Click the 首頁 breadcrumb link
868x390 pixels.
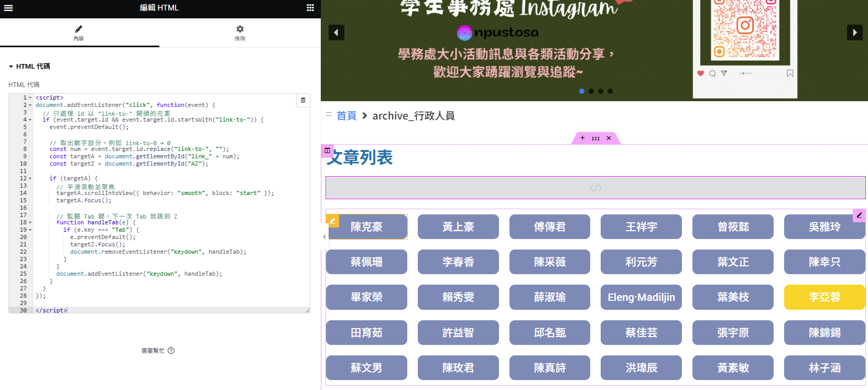tap(346, 116)
